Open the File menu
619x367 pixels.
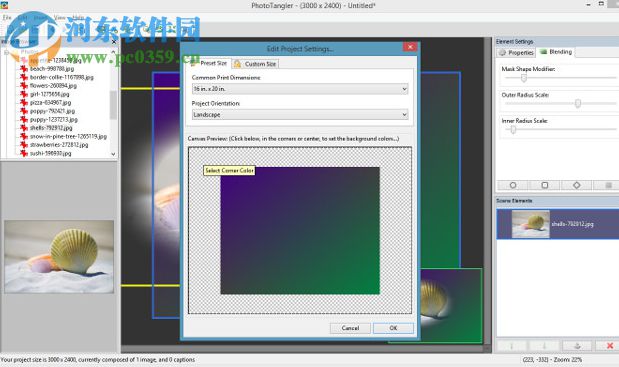(x=7, y=18)
